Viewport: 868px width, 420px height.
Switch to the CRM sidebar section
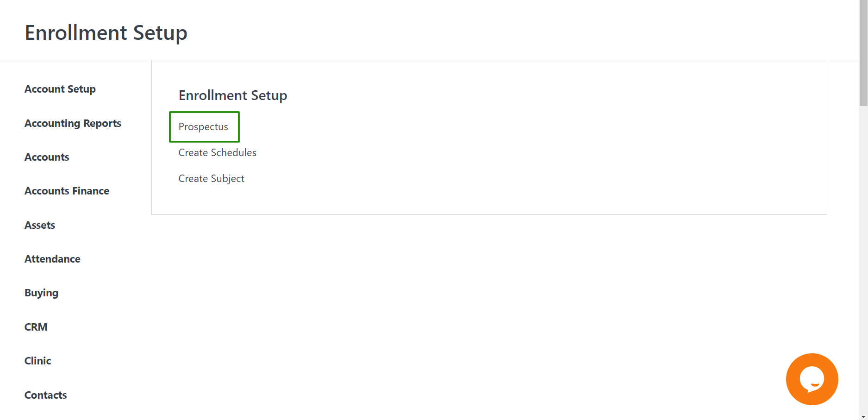(36, 327)
